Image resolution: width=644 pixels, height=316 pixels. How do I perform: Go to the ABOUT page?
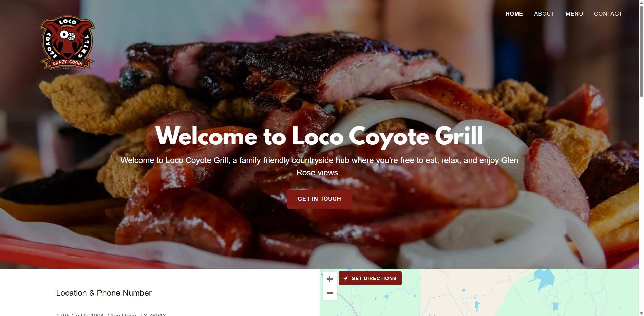coord(544,14)
